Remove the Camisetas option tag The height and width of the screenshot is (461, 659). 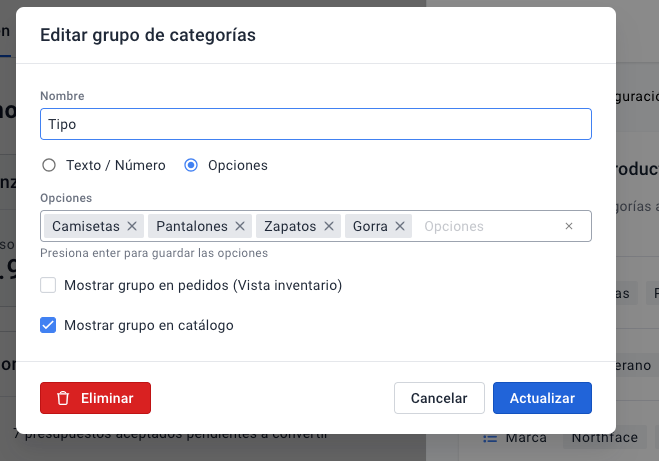(132, 227)
